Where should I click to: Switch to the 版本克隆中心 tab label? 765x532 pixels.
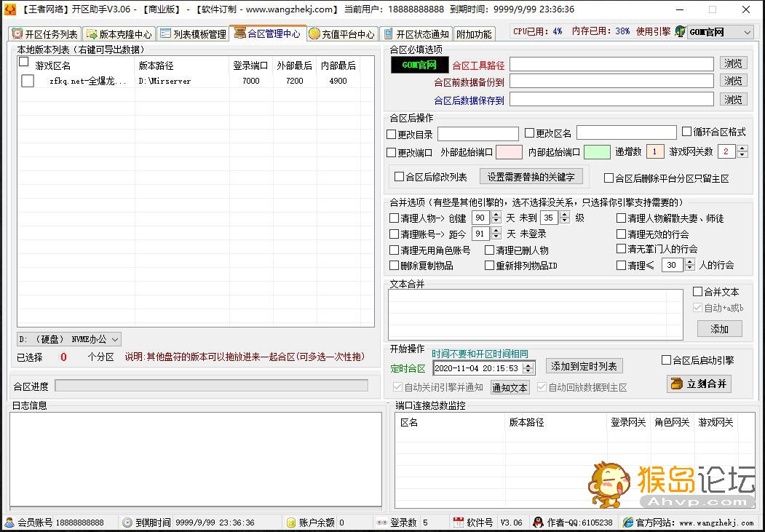[x=126, y=34]
